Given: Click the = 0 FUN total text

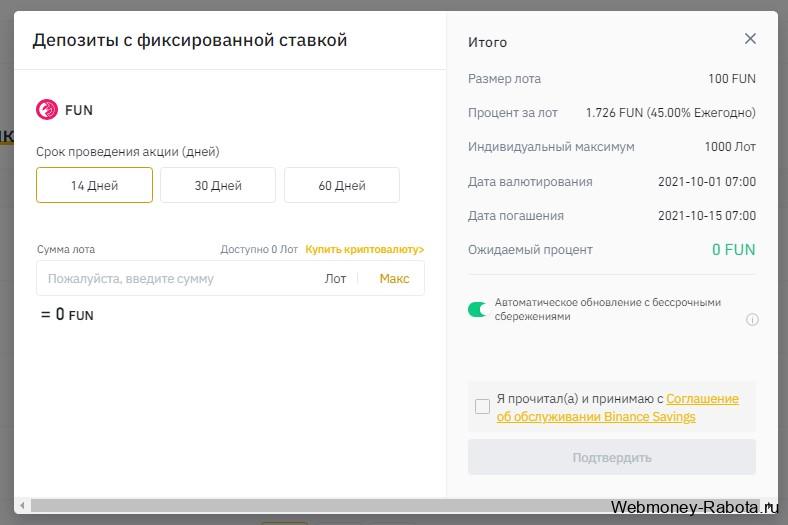Looking at the screenshot, I should tap(67, 314).
